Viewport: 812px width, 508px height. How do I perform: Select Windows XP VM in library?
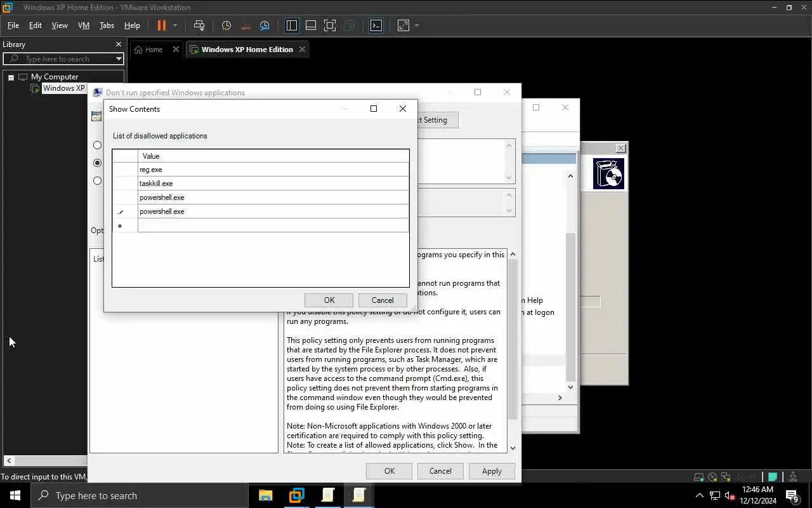point(63,88)
